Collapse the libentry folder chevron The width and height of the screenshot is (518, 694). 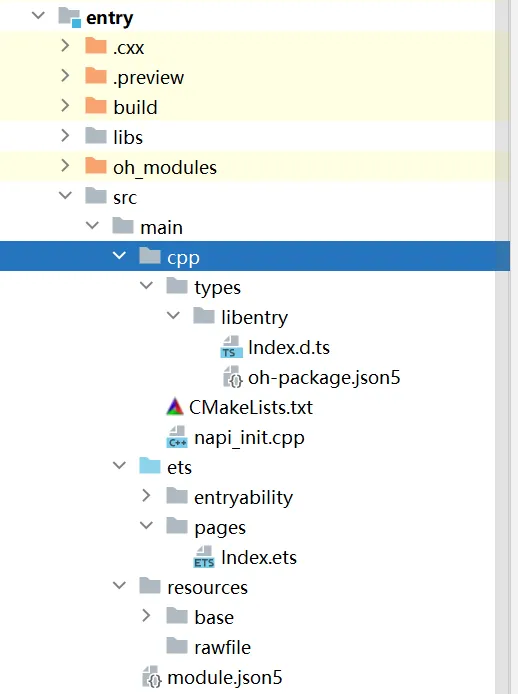[x=173, y=316]
